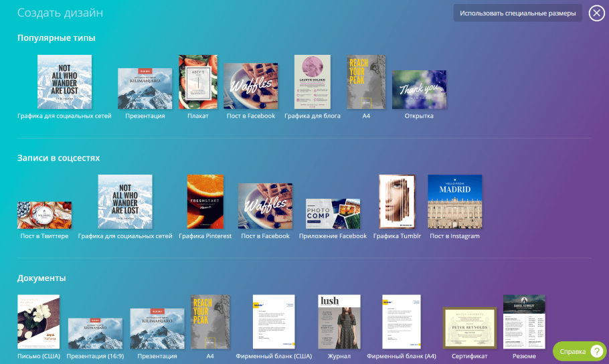Select Плакат poster template thumbnail
Screen dimensions: 609x364
tap(198, 82)
